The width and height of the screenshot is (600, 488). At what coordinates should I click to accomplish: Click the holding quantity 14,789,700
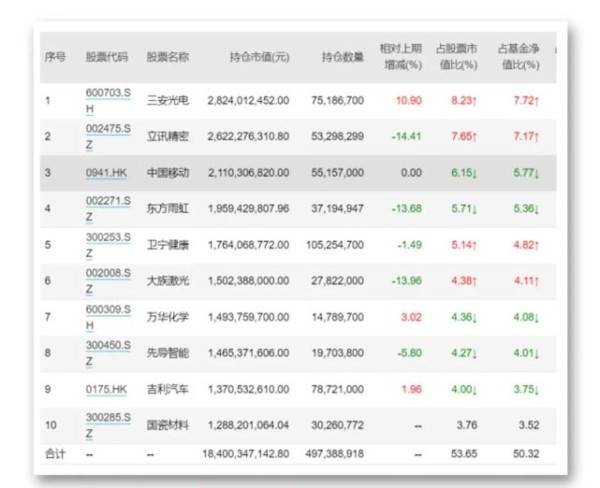(338, 317)
